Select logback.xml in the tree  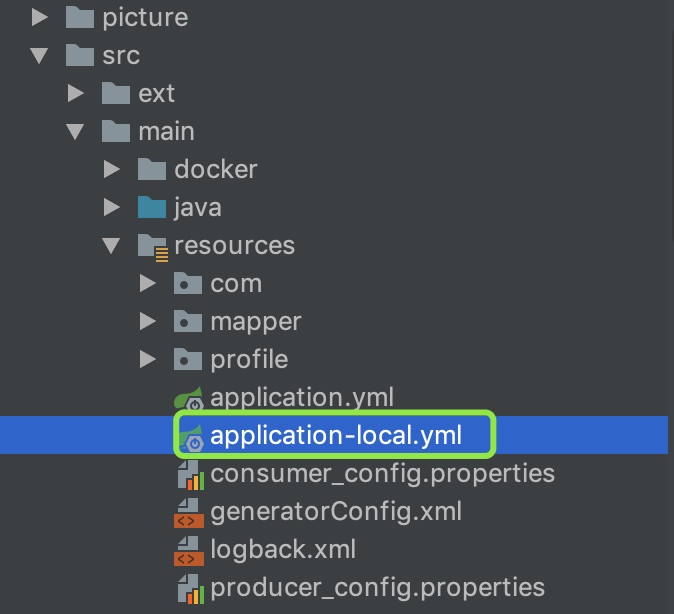(x=283, y=550)
